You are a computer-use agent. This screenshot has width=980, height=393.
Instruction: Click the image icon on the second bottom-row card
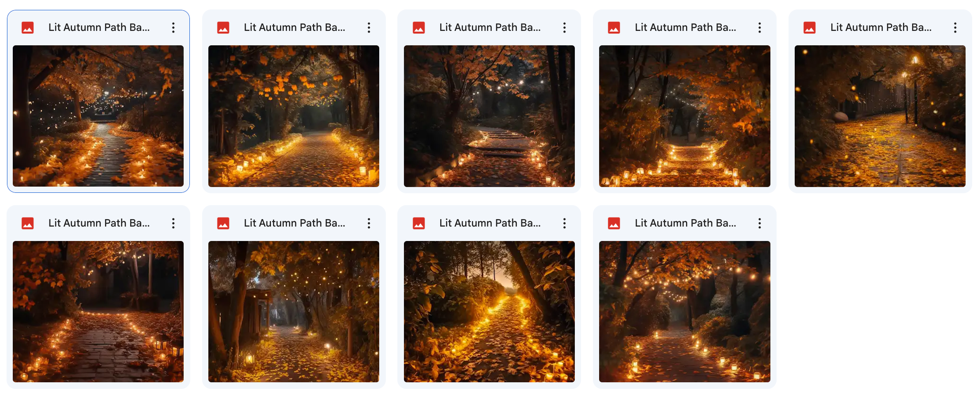[223, 223]
